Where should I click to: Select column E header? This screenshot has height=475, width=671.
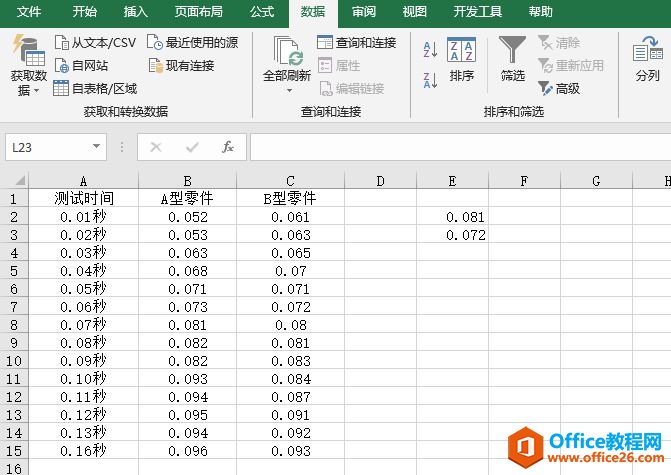click(x=452, y=181)
